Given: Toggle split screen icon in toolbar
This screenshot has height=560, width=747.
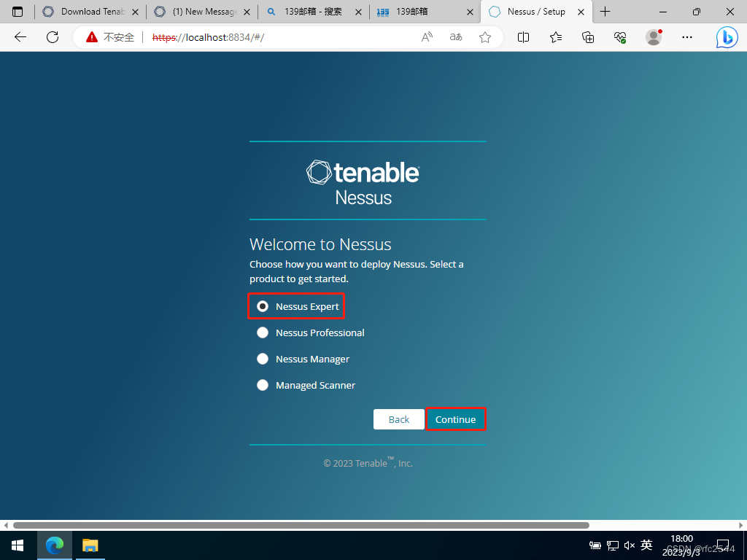Looking at the screenshot, I should tap(523, 37).
